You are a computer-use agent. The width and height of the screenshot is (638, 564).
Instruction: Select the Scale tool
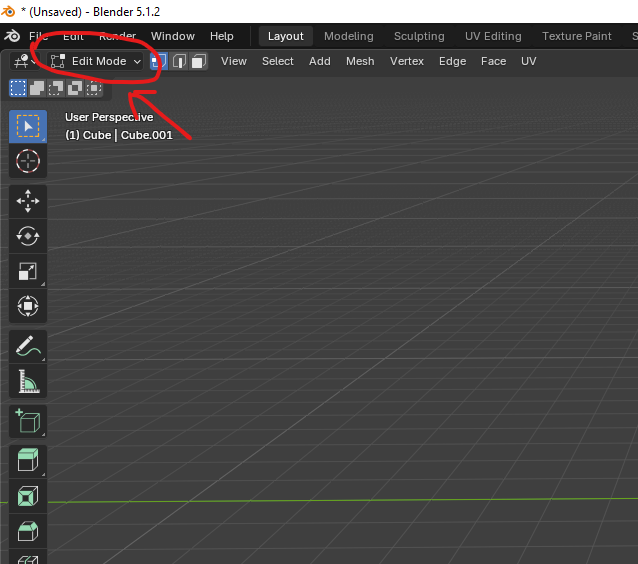[x=28, y=271]
